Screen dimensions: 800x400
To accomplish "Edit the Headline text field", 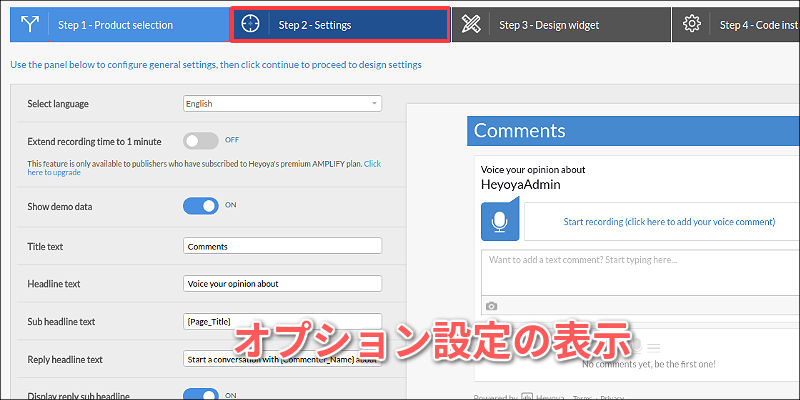I will point(282,284).
